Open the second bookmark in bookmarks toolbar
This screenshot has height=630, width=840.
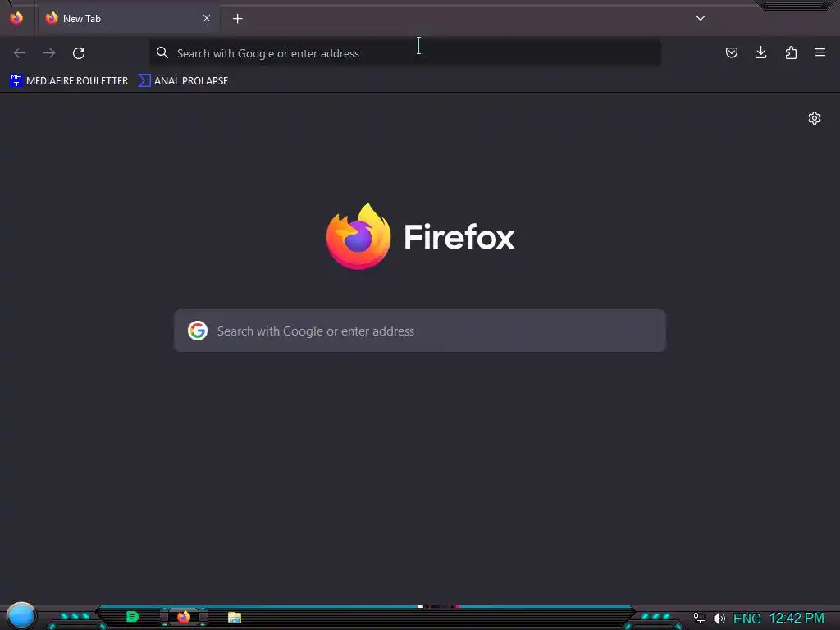pyautogui.click(x=183, y=81)
